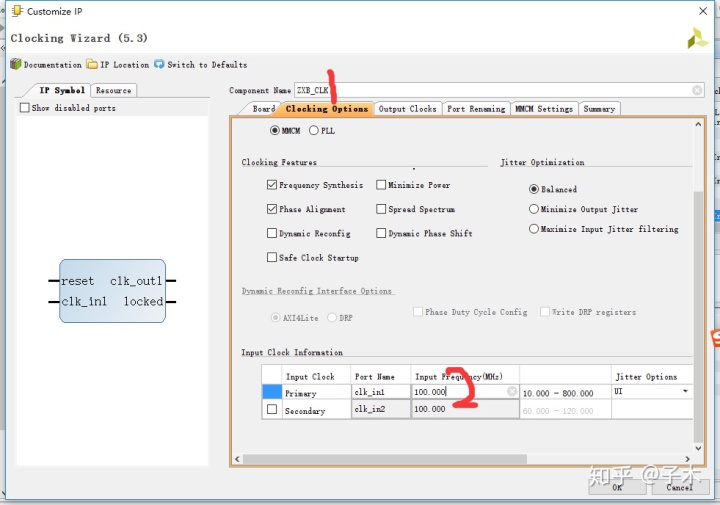Viewport: 720px width, 505px height.
Task: Enable Spread Spectrum checkbox
Action: pyautogui.click(x=381, y=209)
